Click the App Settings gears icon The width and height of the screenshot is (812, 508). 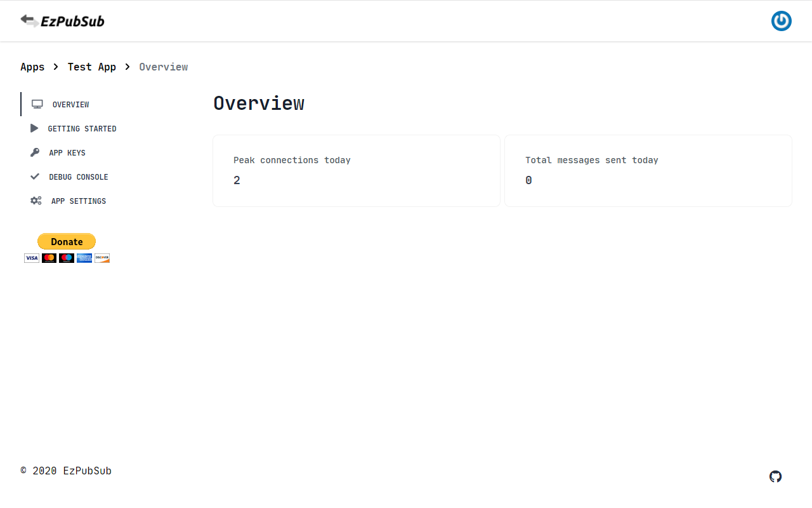tap(36, 201)
